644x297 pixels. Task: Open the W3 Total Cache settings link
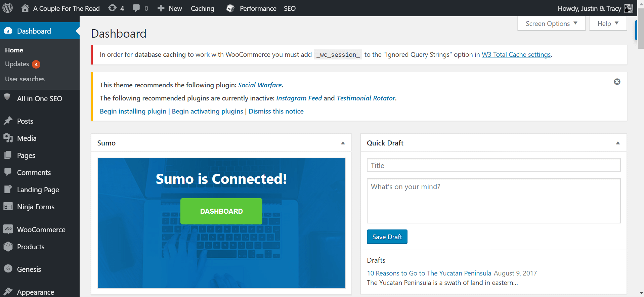click(516, 54)
